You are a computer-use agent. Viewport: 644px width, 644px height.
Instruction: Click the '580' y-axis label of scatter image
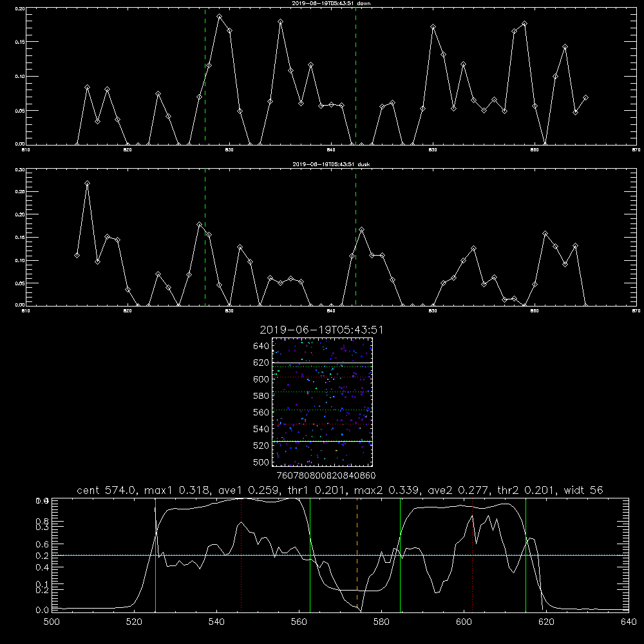click(261, 395)
